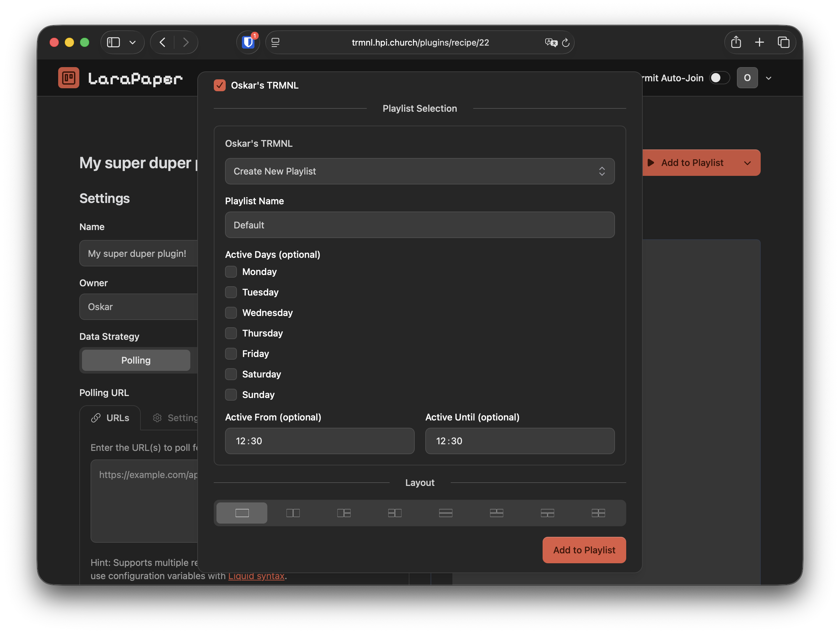Select the Polling data strategy
Image resolution: width=840 pixels, height=634 pixels.
[x=136, y=360]
